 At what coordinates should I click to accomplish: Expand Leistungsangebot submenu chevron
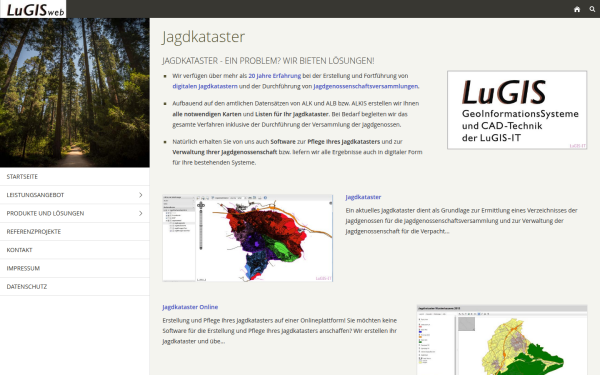click(x=140, y=195)
